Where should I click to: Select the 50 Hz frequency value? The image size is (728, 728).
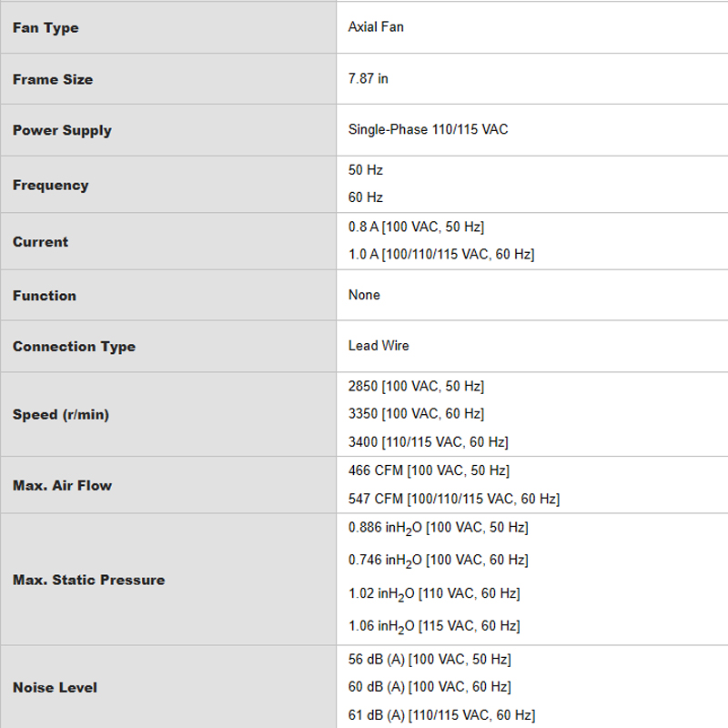pyautogui.click(x=366, y=170)
